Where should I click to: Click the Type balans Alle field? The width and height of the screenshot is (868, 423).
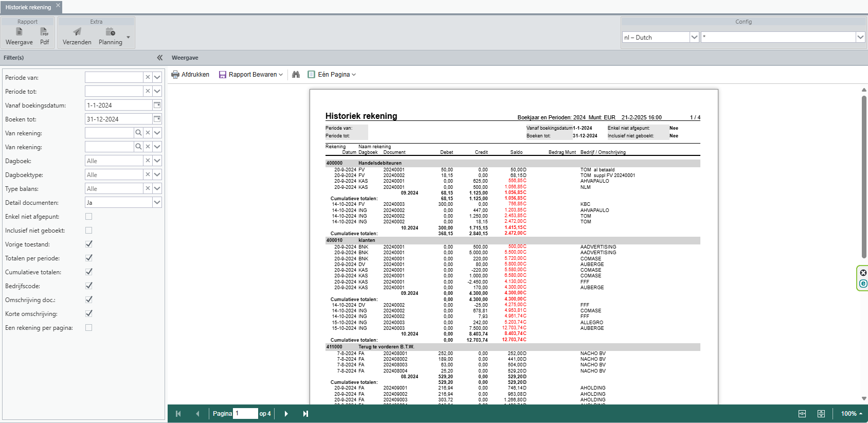pyautogui.click(x=114, y=188)
